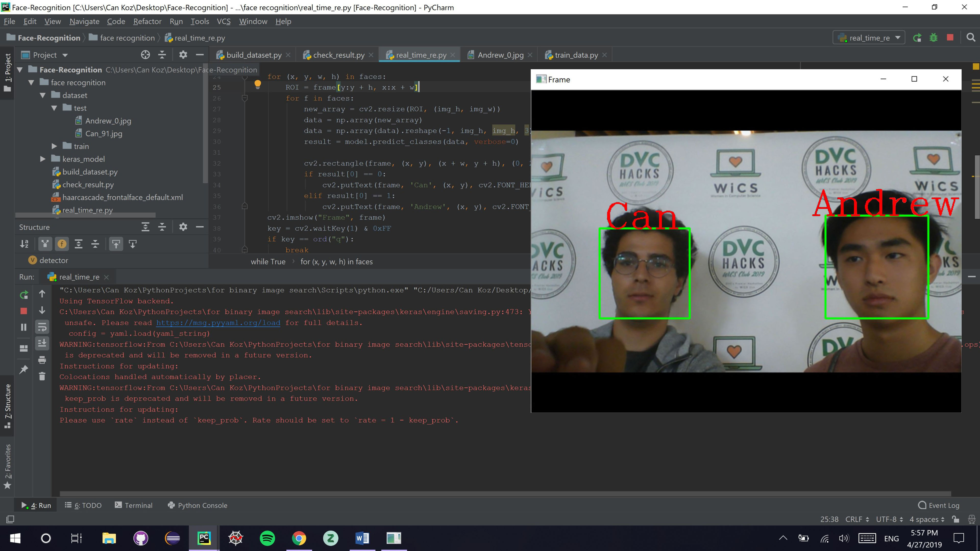Image resolution: width=980 pixels, height=551 pixels.
Task: Pause output in the Run panel
Action: click(23, 327)
